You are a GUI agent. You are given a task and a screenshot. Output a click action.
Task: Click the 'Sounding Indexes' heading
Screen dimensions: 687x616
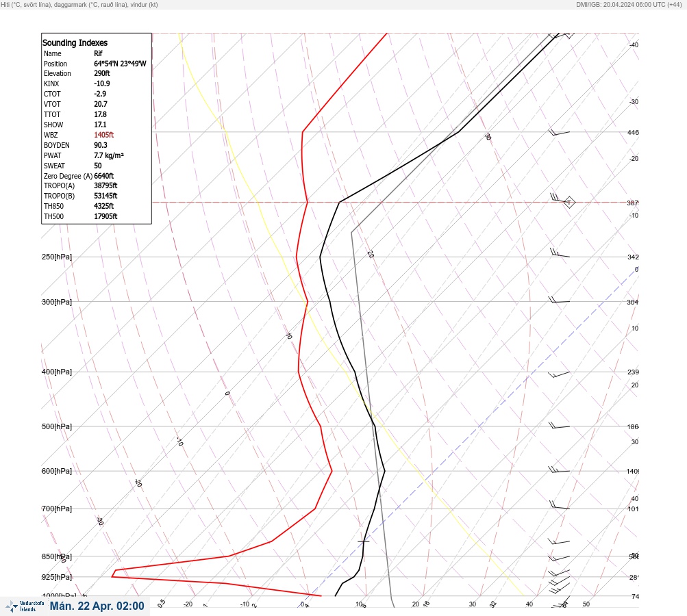click(x=75, y=43)
